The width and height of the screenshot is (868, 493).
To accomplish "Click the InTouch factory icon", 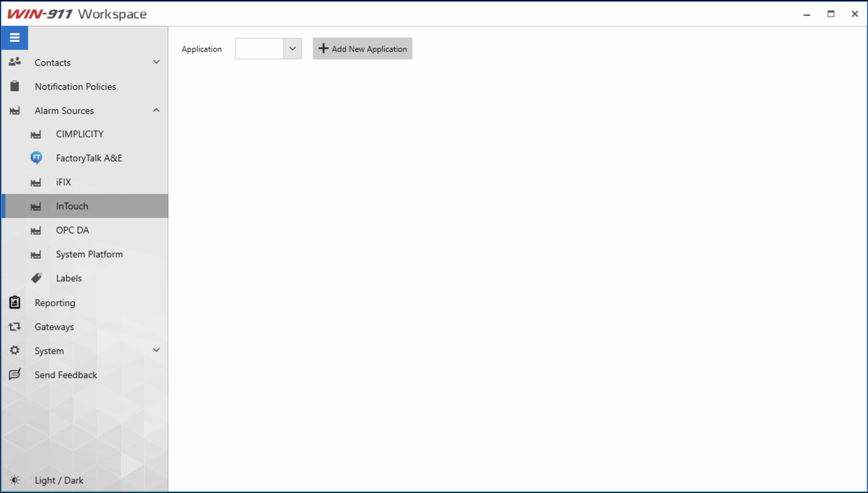I will [36, 206].
